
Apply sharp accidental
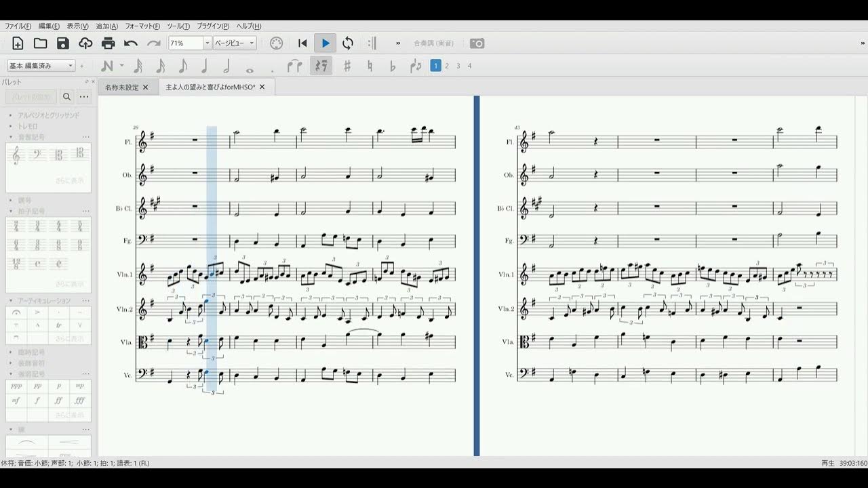click(x=347, y=66)
